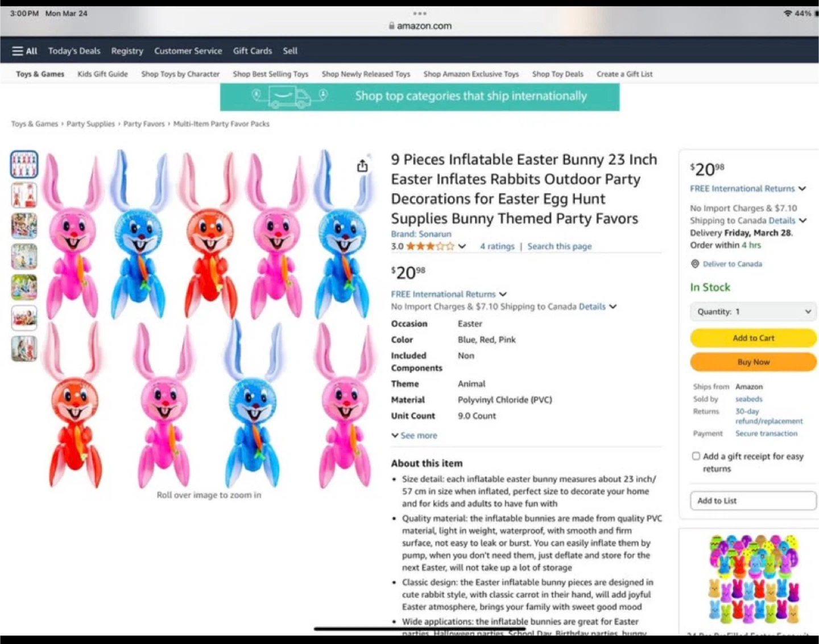The image size is (819, 644).
Task: Tap the share icon above product image
Action: tap(362, 166)
